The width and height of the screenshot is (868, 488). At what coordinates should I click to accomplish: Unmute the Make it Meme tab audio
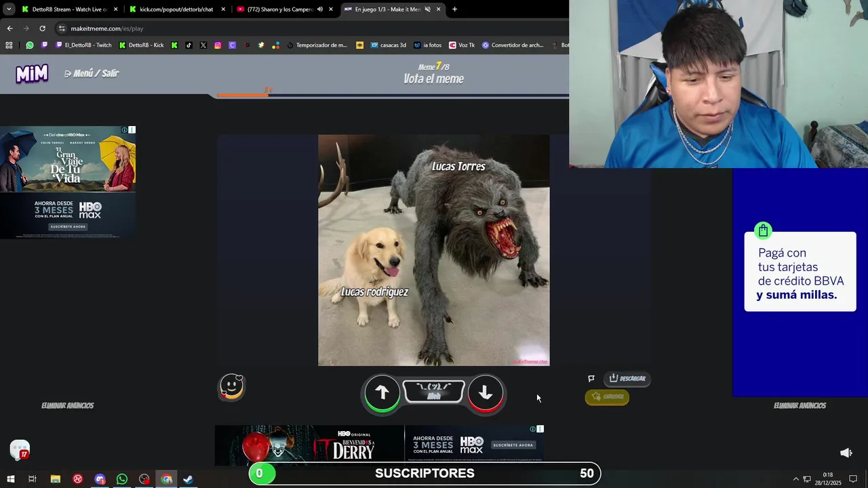click(x=427, y=9)
